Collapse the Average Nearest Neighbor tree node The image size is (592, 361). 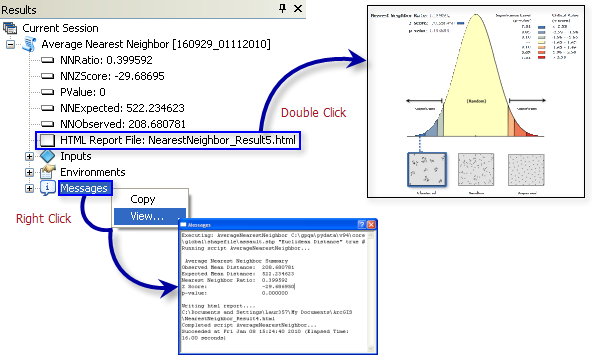coord(11,45)
